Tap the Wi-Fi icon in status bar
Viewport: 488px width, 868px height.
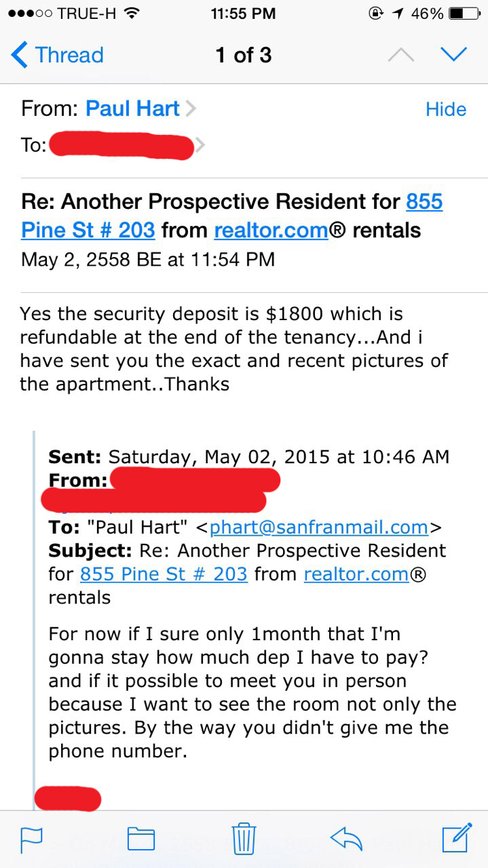click(132, 14)
